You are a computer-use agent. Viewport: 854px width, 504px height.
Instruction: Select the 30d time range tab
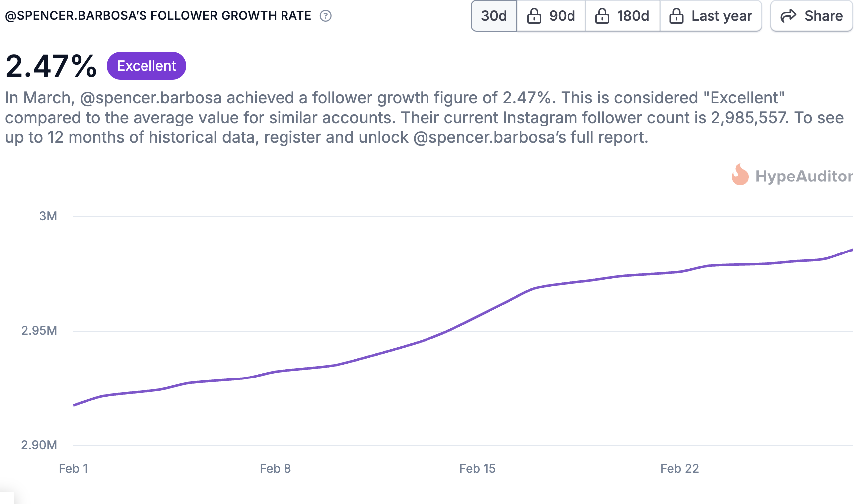click(x=494, y=16)
